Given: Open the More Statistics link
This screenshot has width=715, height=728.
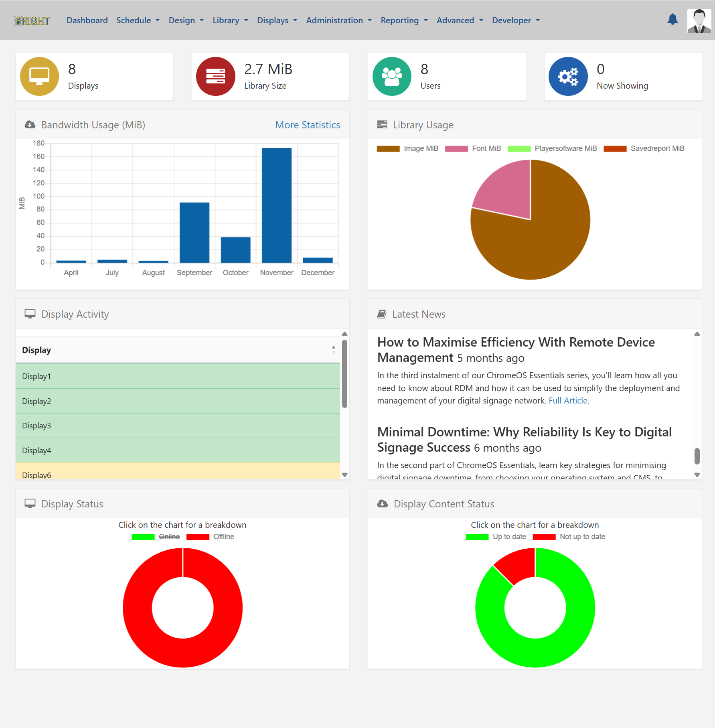Looking at the screenshot, I should (308, 125).
